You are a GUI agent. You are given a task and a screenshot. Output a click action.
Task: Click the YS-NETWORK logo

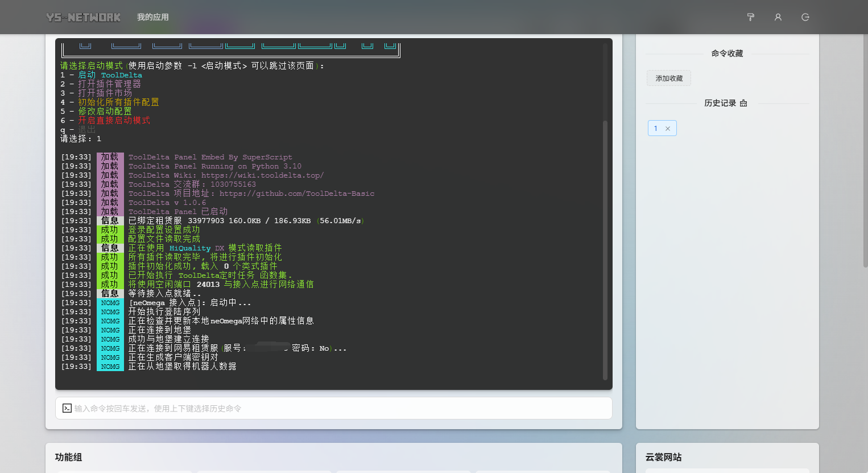(84, 17)
